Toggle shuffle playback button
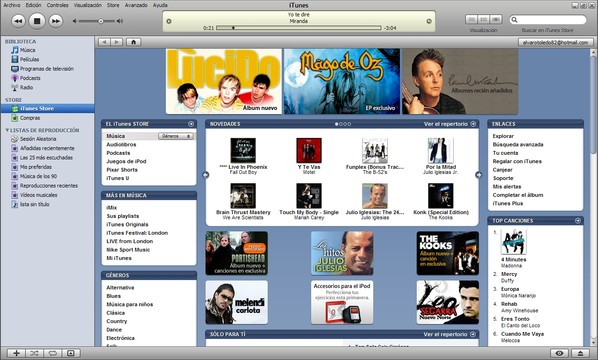The height and width of the screenshot is (360, 598). 34,353
